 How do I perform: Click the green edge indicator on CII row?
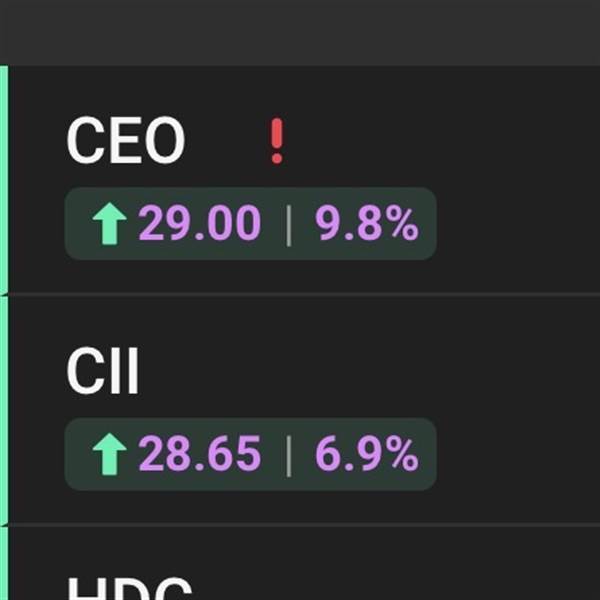click(x=3, y=410)
